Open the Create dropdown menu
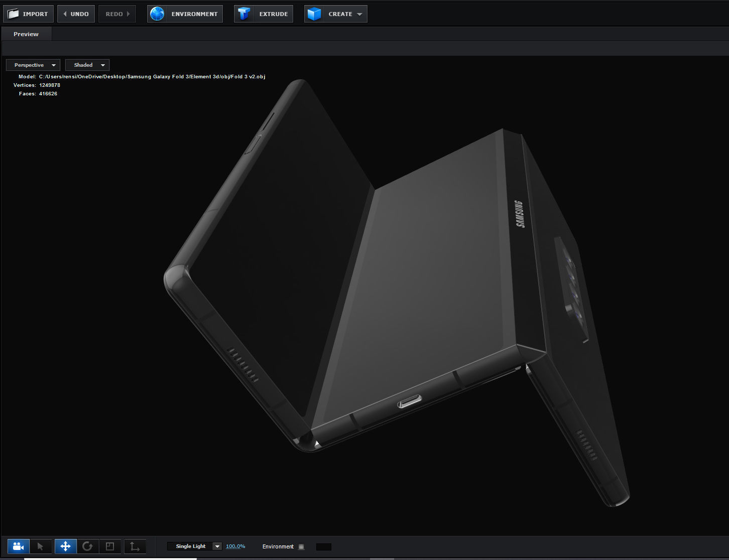This screenshot has width=729, height=560. click(335, 14)
